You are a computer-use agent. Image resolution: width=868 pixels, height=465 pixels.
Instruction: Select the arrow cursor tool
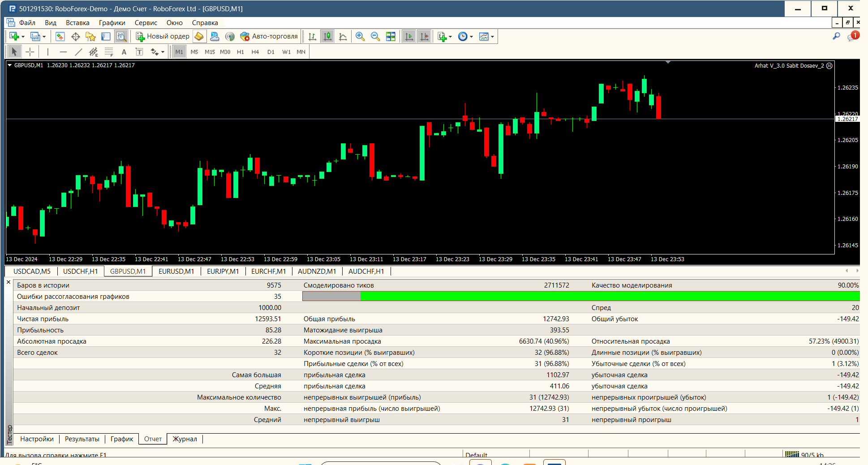tap(14, 52)
